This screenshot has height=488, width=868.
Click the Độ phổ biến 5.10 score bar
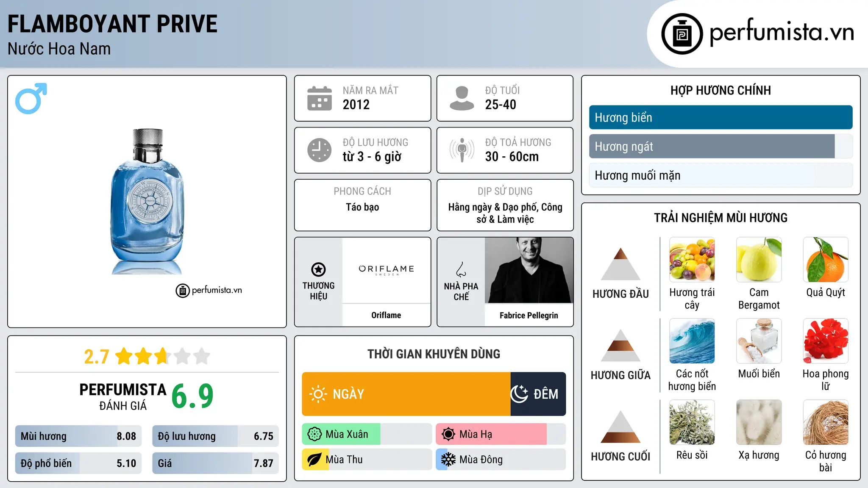pos(78,463)
